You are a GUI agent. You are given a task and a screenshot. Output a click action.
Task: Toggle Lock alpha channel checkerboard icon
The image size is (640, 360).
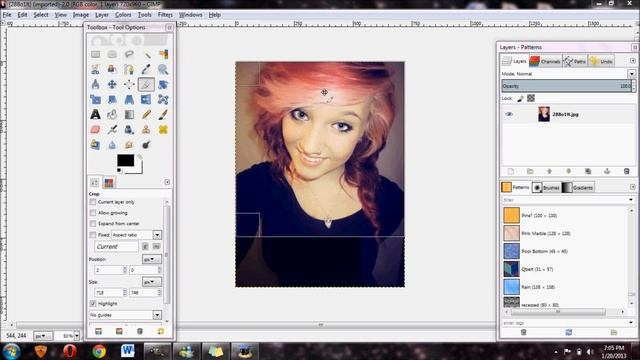(531, 98)
